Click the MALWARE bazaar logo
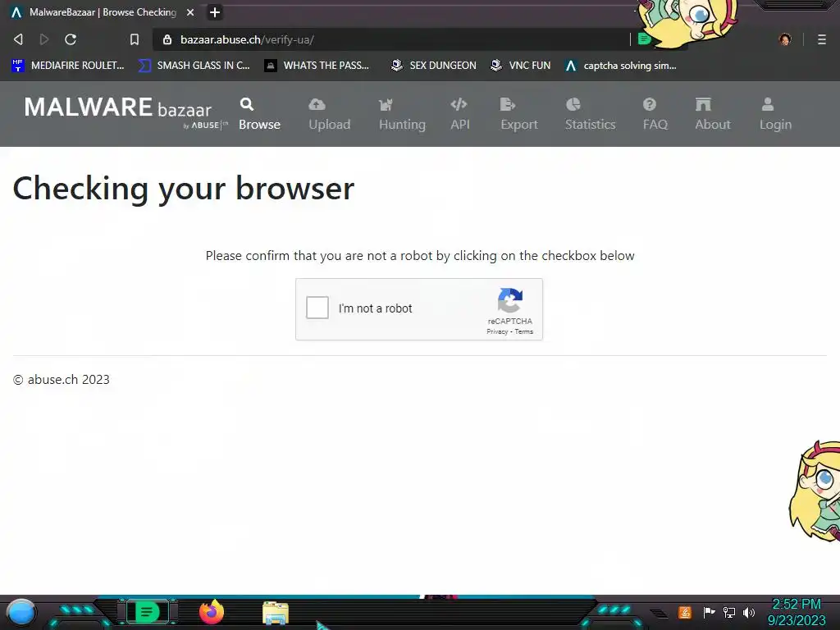This screenshot has height=630, width=840. [x=126, y=112]
